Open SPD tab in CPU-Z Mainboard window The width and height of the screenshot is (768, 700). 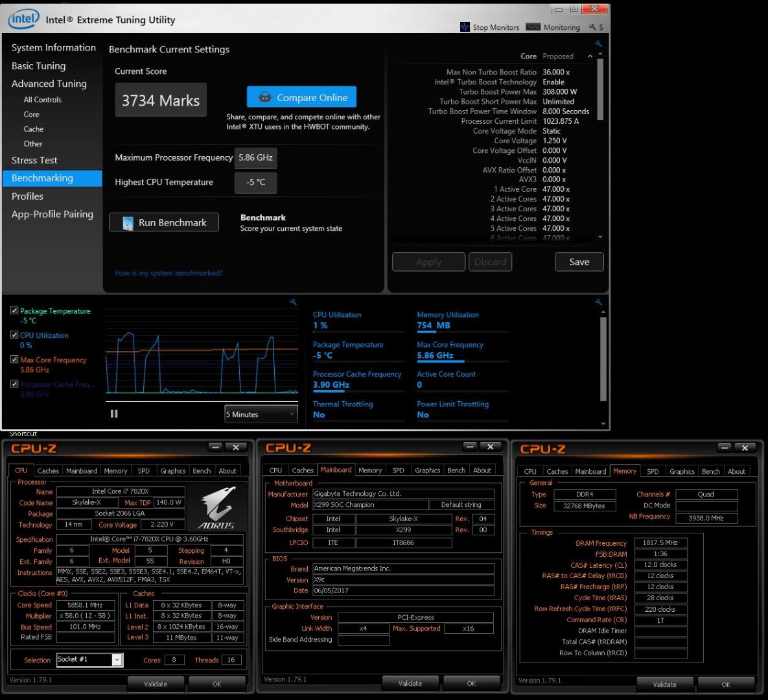pos(398,471)
